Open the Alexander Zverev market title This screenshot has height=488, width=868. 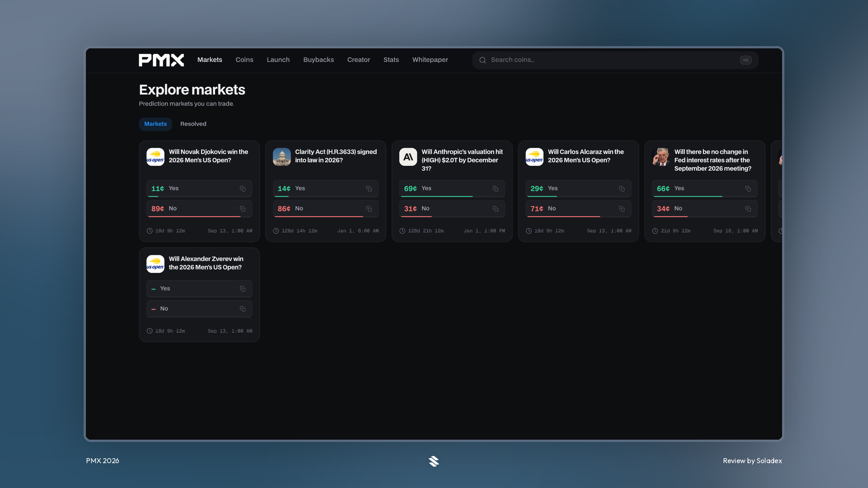206,263
